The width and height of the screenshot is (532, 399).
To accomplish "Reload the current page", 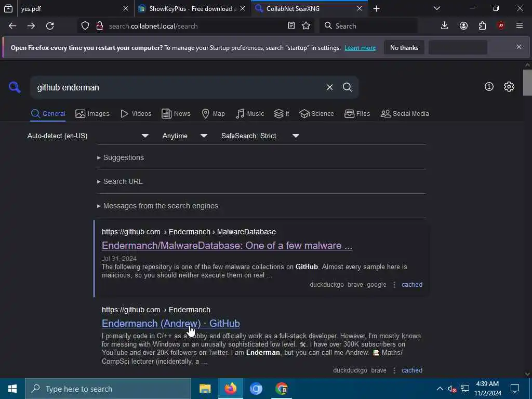I will (x=50, y=26).
